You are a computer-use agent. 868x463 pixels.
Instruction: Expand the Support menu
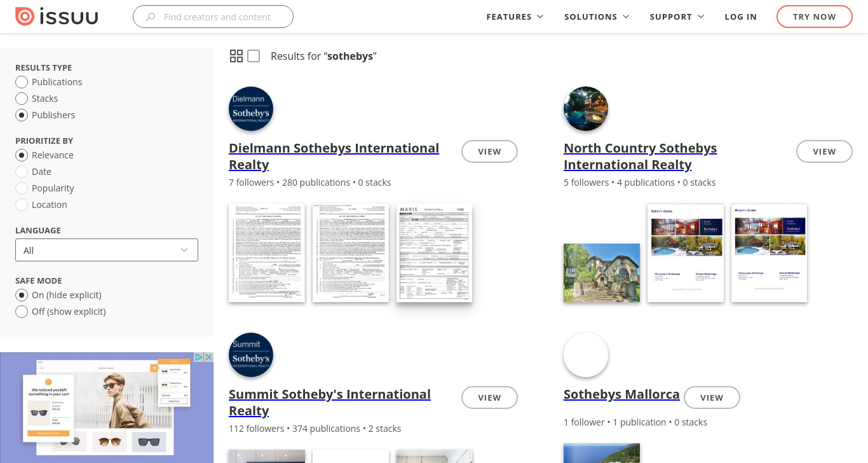[677, 17]
